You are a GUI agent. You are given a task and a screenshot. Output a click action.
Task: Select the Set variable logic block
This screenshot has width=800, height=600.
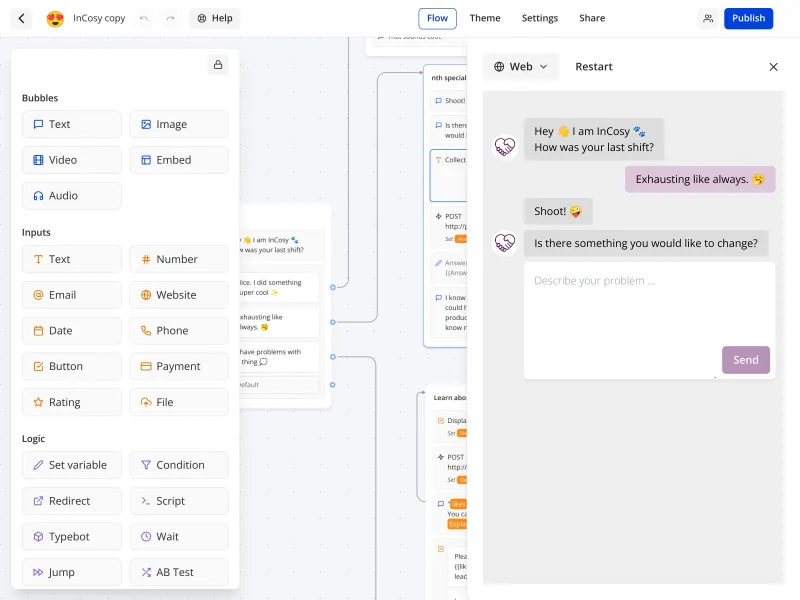[x=72, y=465]
